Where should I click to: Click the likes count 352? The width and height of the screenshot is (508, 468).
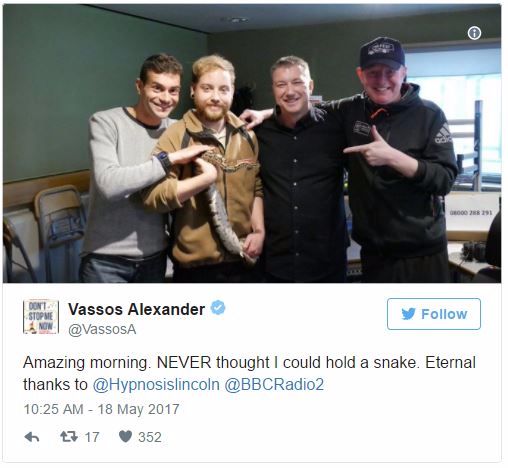pos(150,437)
